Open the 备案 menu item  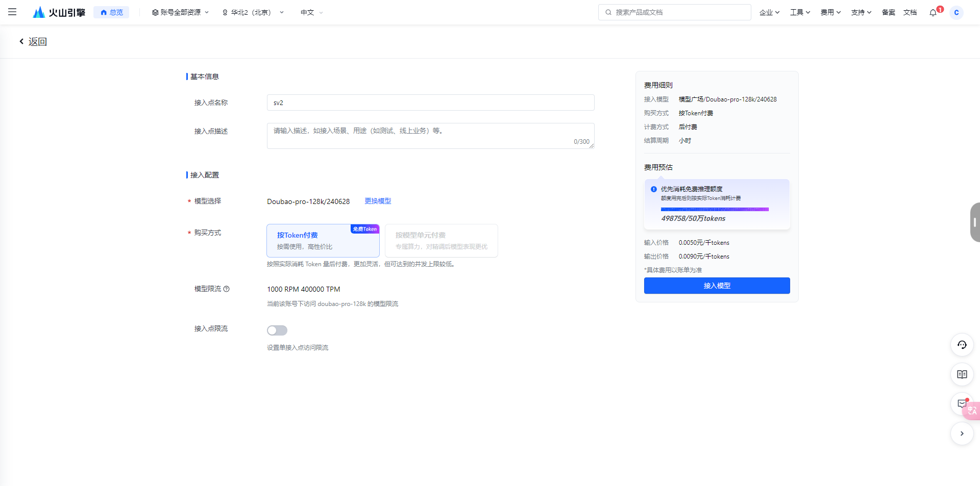(889, 12)
